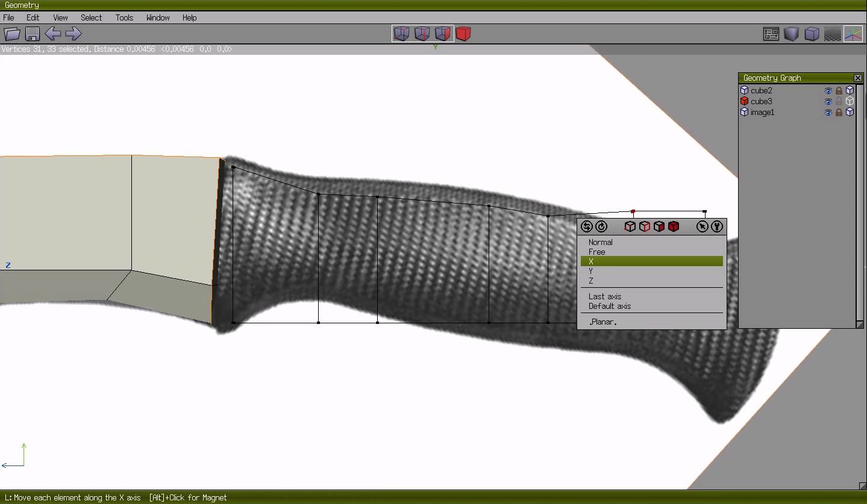This screenshot has width=867, height=504.
Task: Select Planar at the bottom of the axis menu
Action: 602,322
